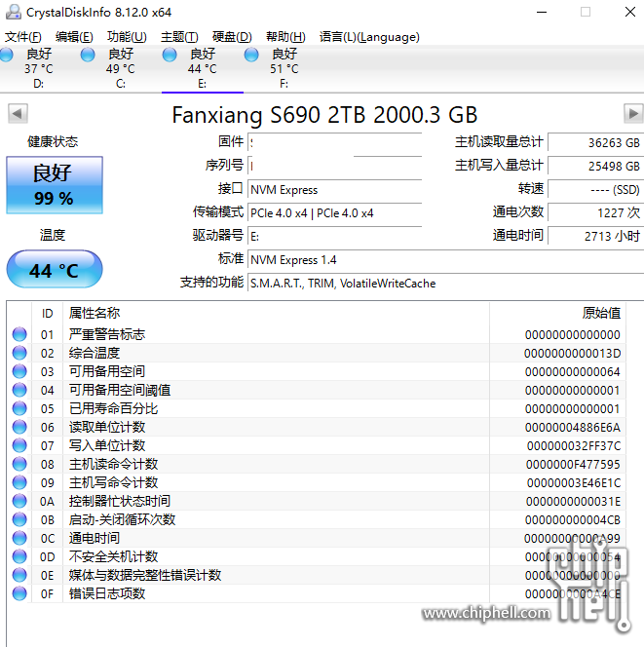Click status orb for ID 08 主机读命令计数
This screenshot has height=647, width=644.
19,464
